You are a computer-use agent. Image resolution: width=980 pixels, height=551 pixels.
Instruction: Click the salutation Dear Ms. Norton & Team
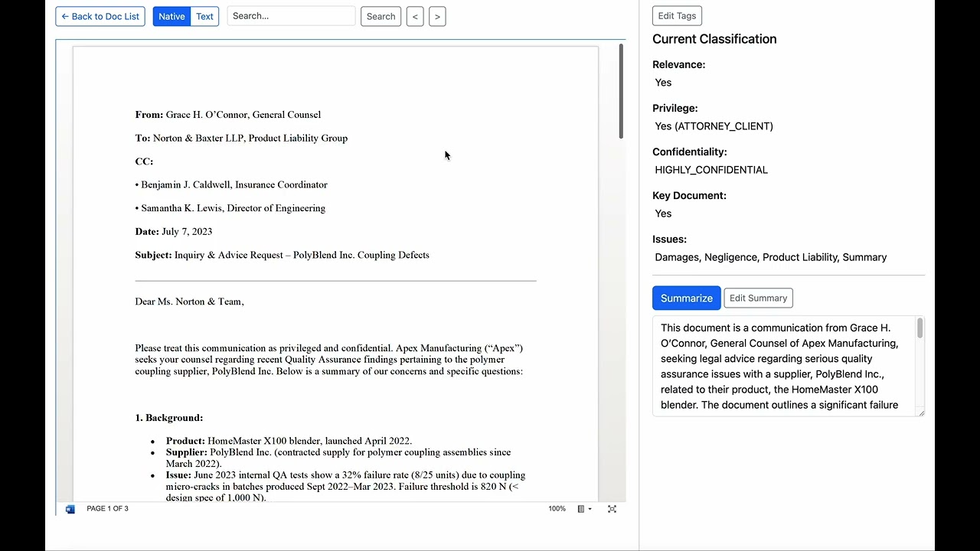(189, 302)
